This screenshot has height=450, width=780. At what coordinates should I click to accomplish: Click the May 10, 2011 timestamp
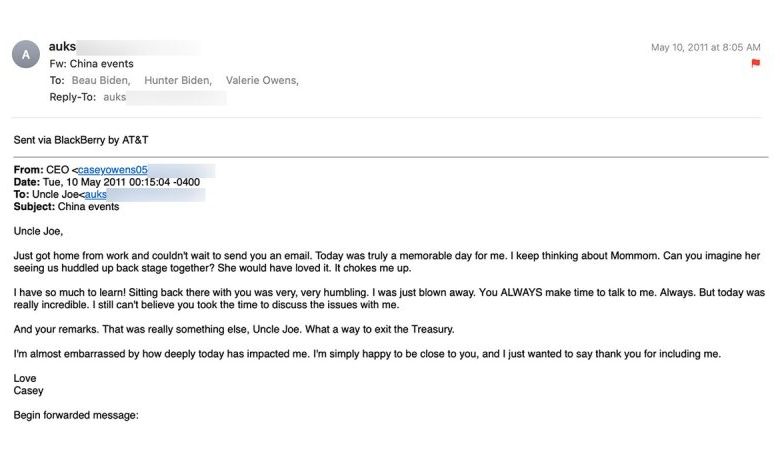click(705, 47)
